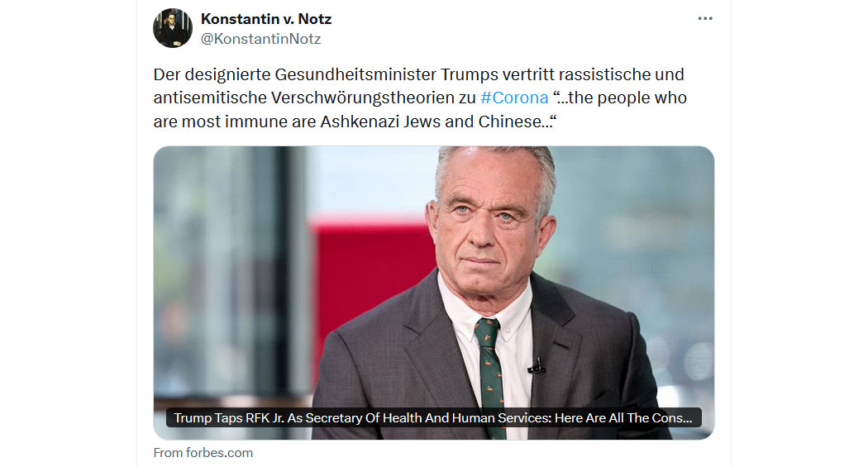
Task: Open the Forbes article preview image
Action: pyautogui.click(x=433, y=293)
